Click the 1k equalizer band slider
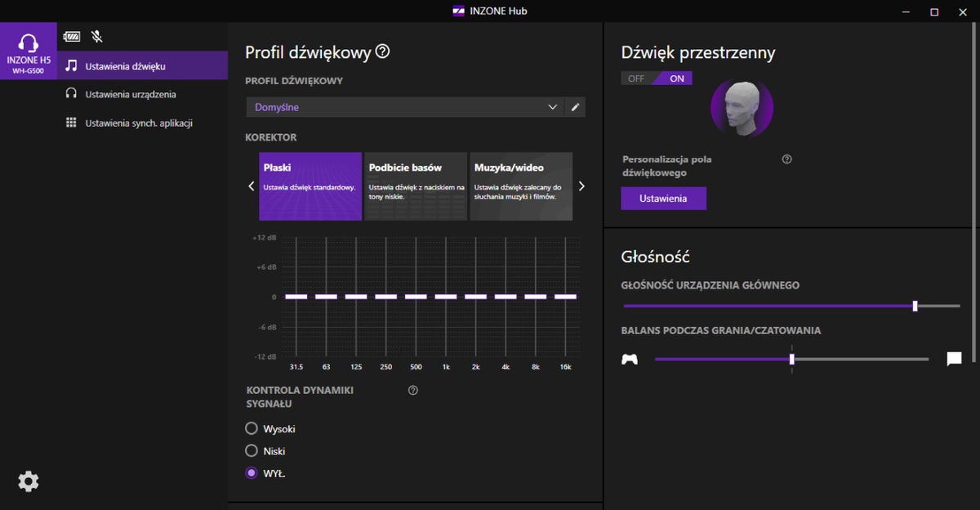The width and height of the screenshot is (980, 510). (x=446, y=297)
